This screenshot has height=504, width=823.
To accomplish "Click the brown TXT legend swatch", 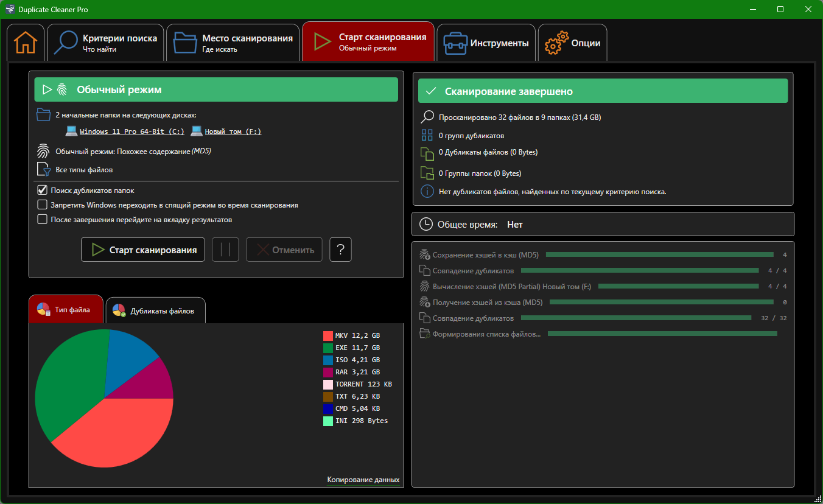I will click(328, 396).
